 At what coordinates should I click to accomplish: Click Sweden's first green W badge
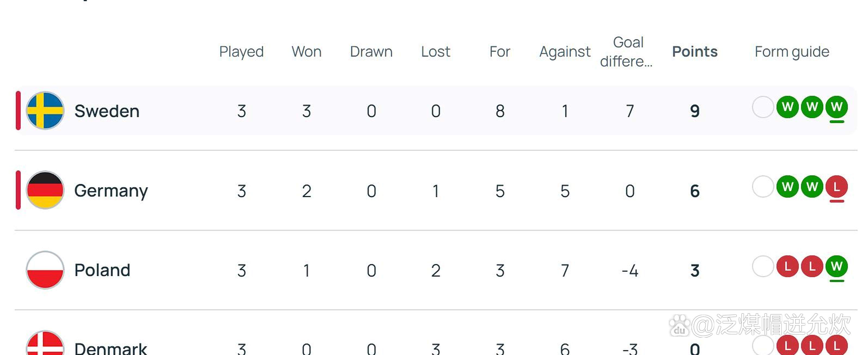pyautogui.click(x=787, y=107)
